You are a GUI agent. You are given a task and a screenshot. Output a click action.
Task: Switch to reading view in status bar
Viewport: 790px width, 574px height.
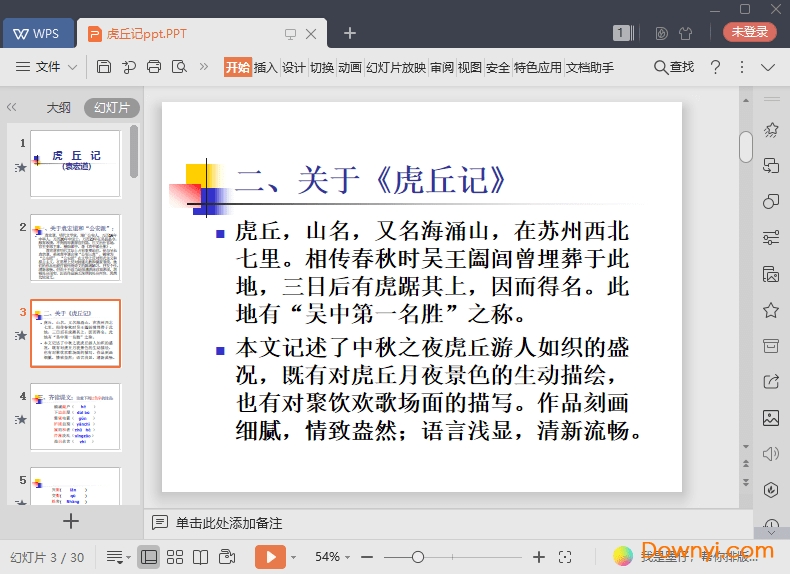coord(200,556)
